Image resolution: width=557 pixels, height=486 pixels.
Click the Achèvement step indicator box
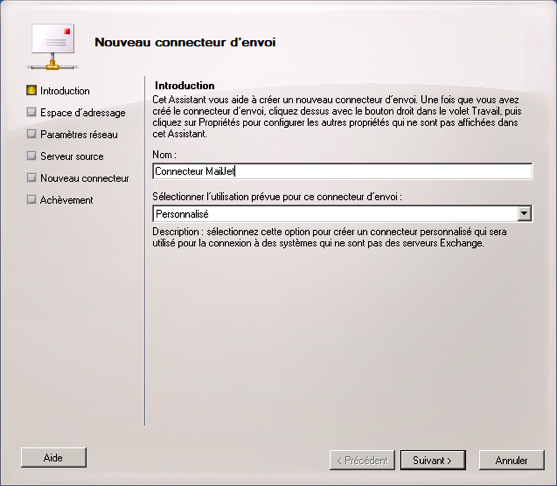[x=31, y=199]
